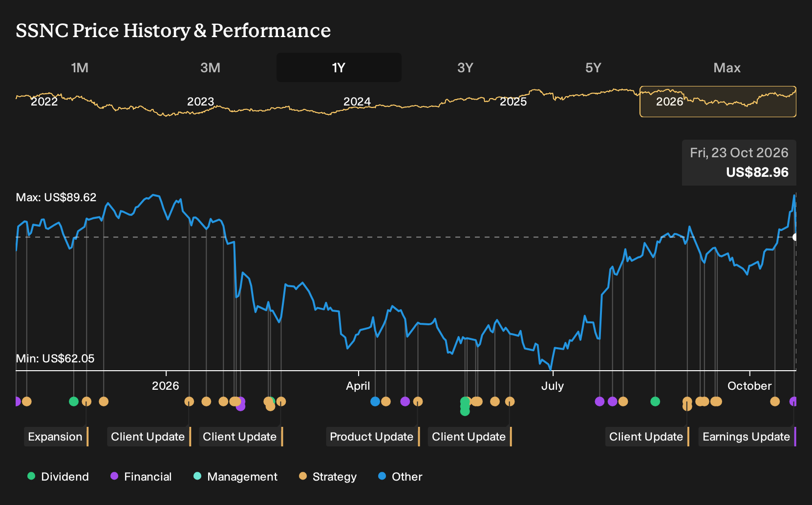Toggle Strategy events in the legend

click(x=328, y=477)
